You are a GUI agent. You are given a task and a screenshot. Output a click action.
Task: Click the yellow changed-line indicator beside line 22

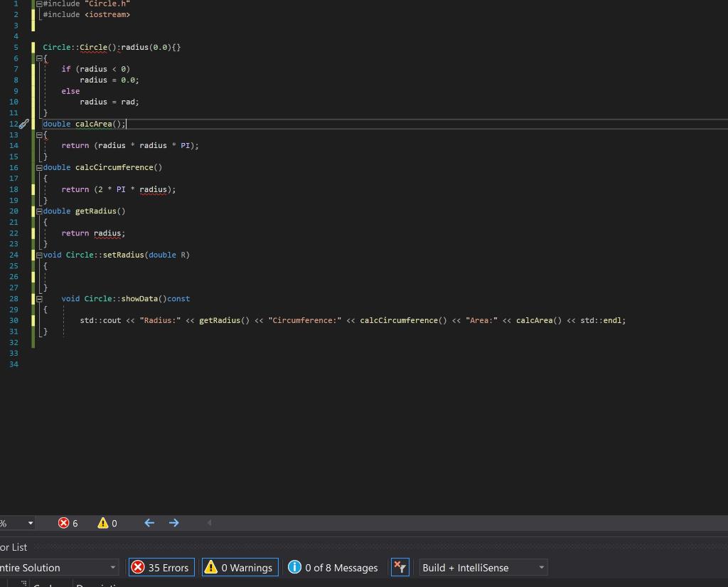click(33, 233)
